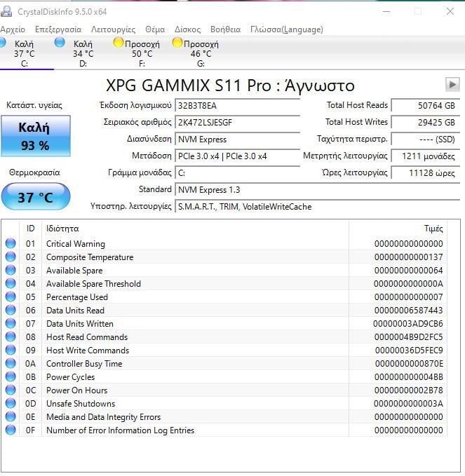Select the Power On Hours attribute text
Viewport: 465px width, 476px height.
coord(77,390)
